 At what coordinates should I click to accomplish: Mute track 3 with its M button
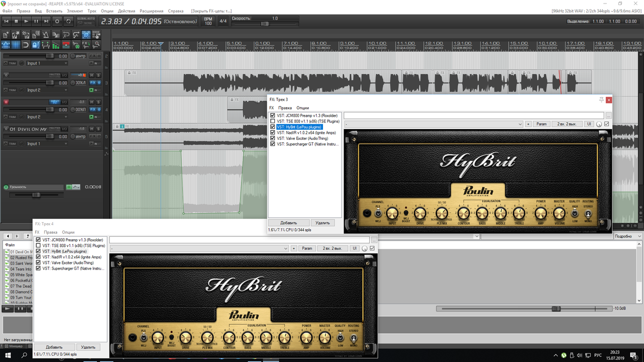[x=92, y=75]
